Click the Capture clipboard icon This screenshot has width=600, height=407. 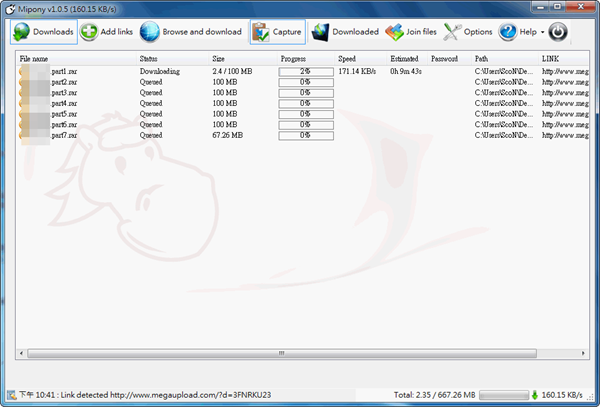pos(261,32)
